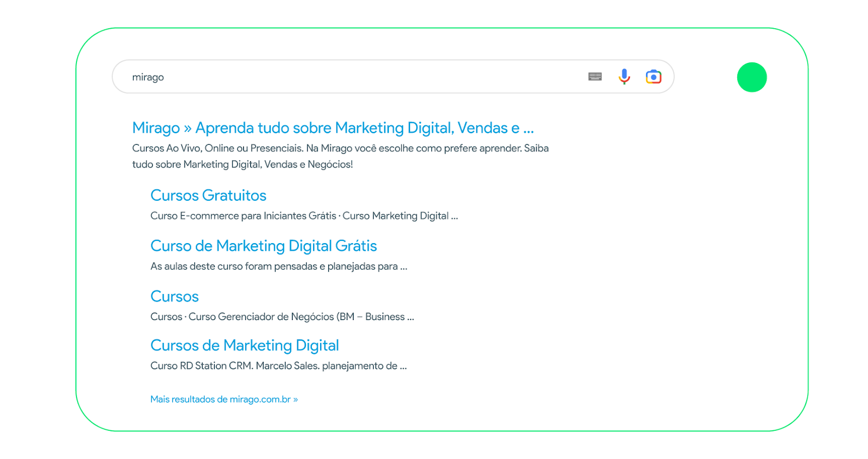Click snippet 'Cursos Ao Vivo, Online ou Presenciais'
The image size is (868, 459).
coord(218,148)
